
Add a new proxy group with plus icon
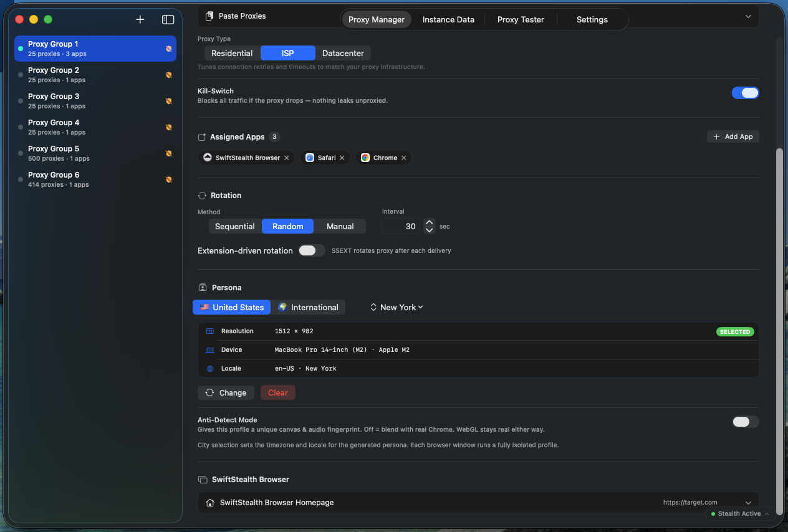[x=140, y=19]
